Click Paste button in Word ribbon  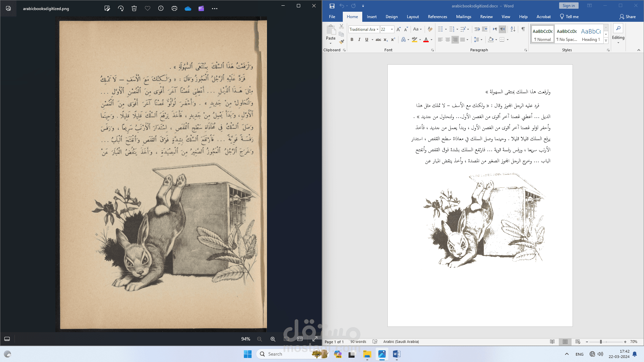[331, 34]
